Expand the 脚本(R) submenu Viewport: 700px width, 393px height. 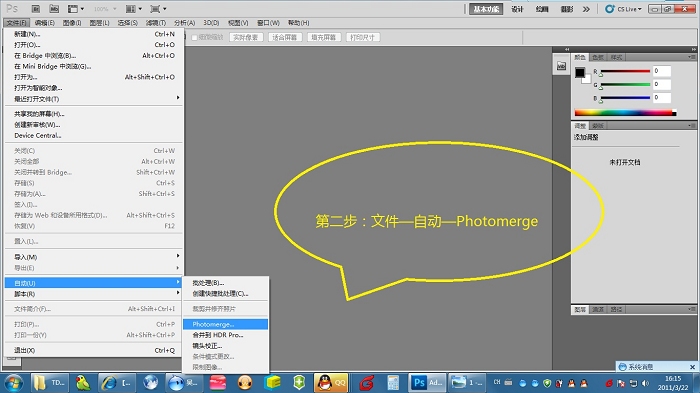tap(94, 294)
